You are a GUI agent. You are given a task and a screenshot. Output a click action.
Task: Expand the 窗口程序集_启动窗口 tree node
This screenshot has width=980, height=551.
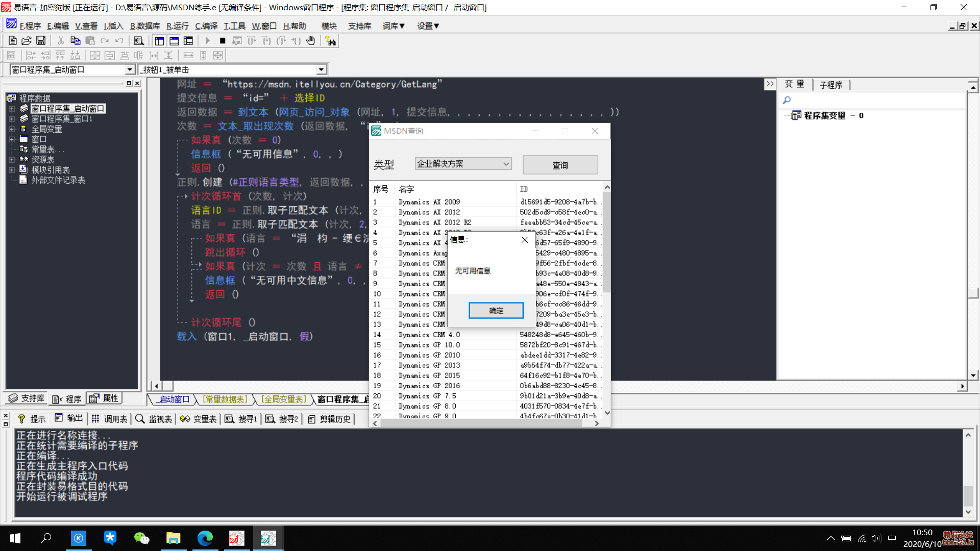click(x=12, y=109)
